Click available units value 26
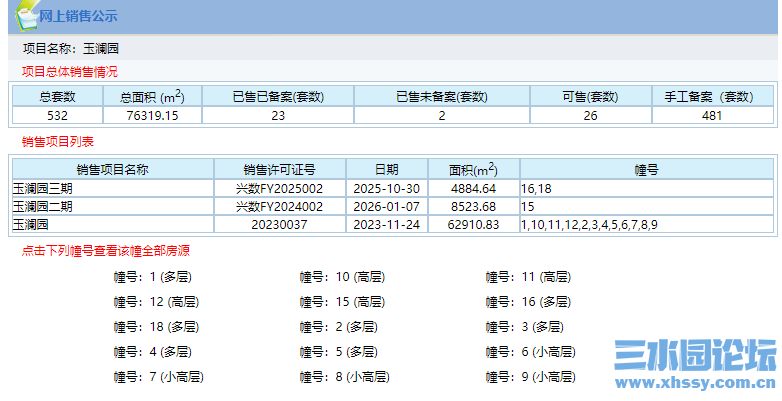This screenshot has height=401, width=782. [590, 116]
